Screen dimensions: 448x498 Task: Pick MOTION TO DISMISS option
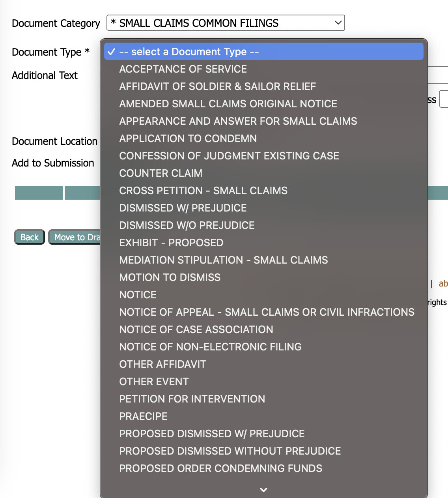point(170,277)
